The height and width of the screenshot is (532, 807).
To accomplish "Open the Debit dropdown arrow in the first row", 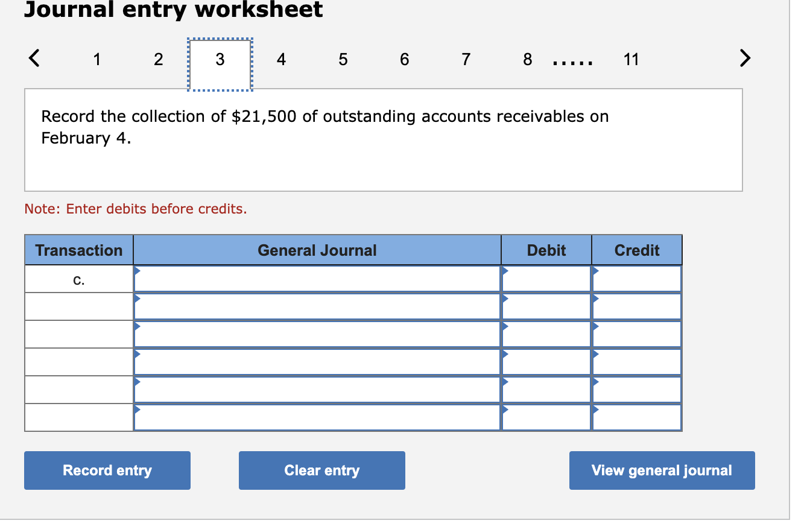I will (505, 271).
